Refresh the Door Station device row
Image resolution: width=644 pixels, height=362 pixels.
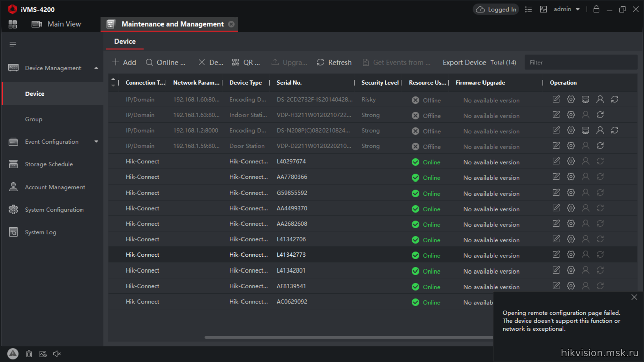point(600,146)
